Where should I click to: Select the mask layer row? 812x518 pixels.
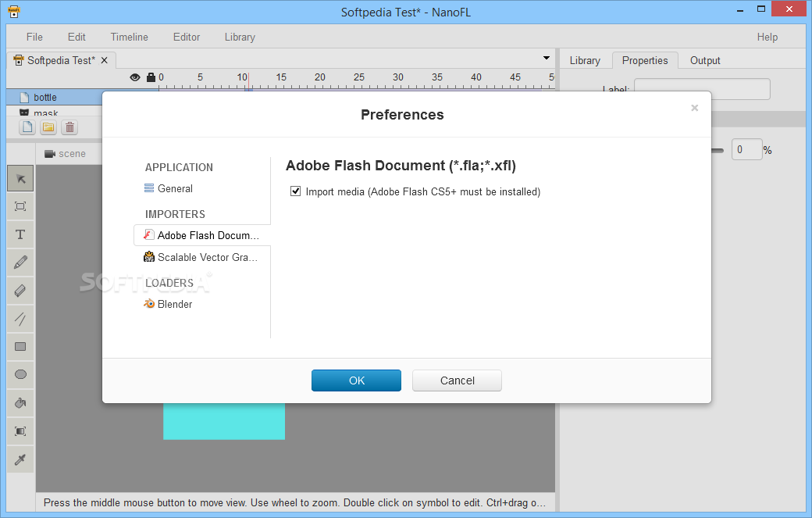[55, 112]
